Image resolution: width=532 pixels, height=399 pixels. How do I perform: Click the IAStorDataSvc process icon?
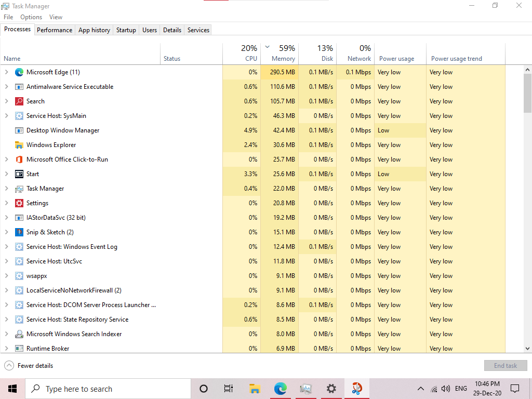19,218
